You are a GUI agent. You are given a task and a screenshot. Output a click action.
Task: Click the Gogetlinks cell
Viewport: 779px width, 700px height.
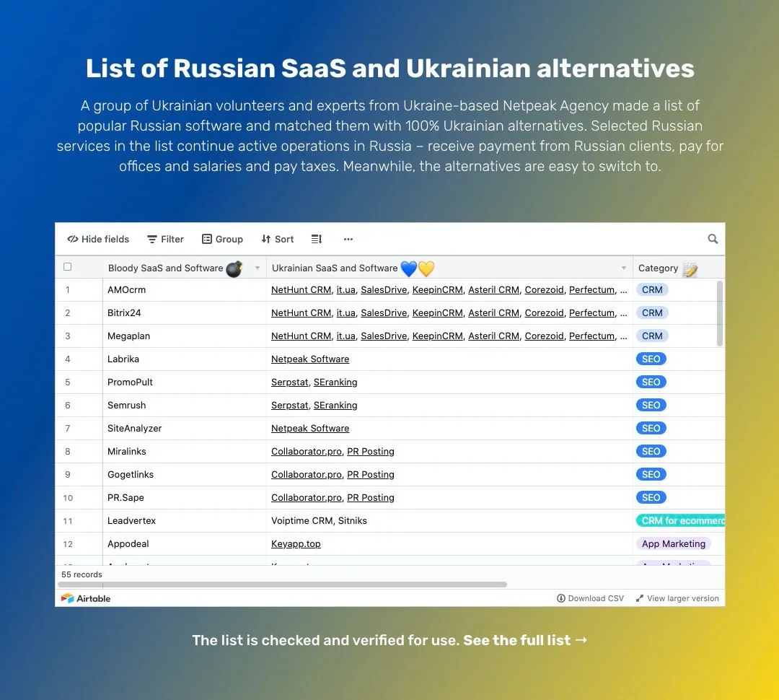click(185, 475)
